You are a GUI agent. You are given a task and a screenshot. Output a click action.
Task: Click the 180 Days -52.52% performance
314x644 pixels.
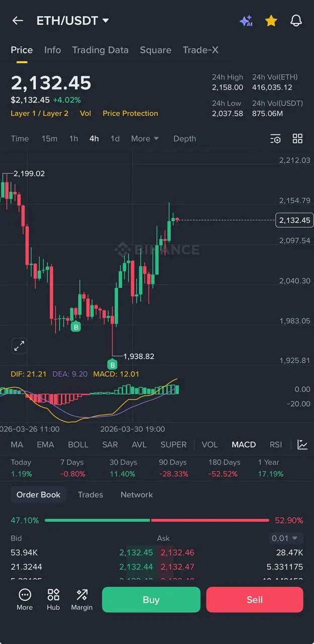click(224, 468)
